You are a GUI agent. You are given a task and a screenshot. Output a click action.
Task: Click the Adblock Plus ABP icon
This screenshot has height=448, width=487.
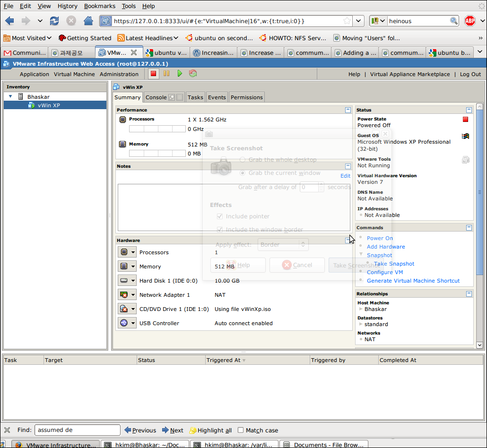point(470,21)
